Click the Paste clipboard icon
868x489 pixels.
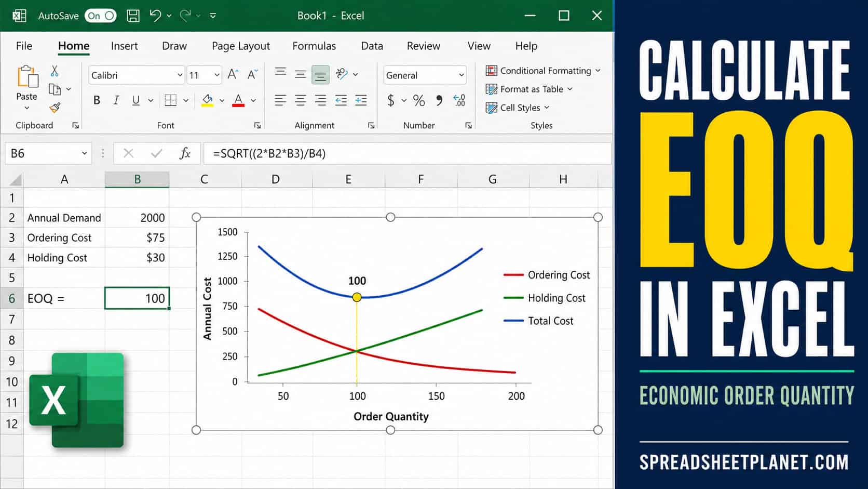click(28, 76)
